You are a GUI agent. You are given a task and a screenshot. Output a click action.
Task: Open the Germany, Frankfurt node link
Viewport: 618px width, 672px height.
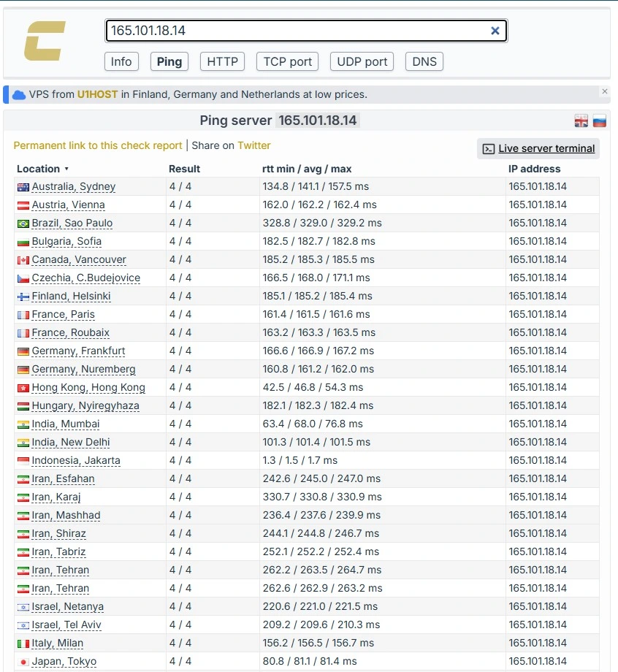click(x=78, y=351)
